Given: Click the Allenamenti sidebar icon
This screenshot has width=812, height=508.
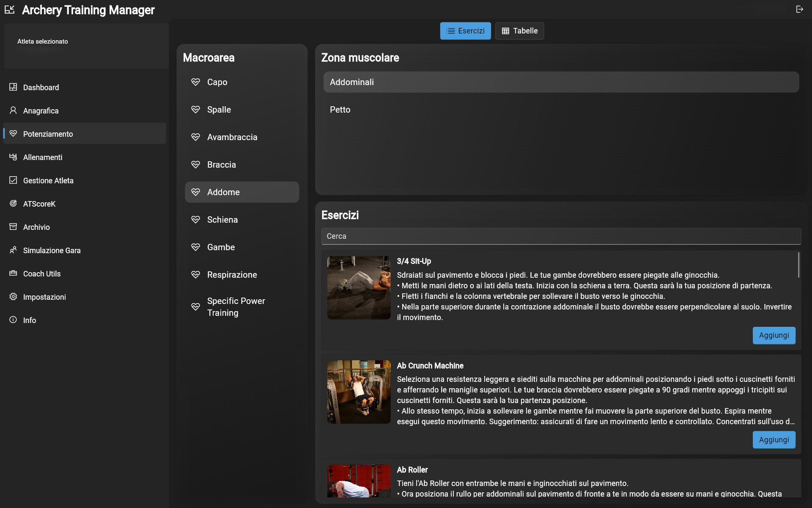Looking at the screenshot, I should click(x=13, y=157).
